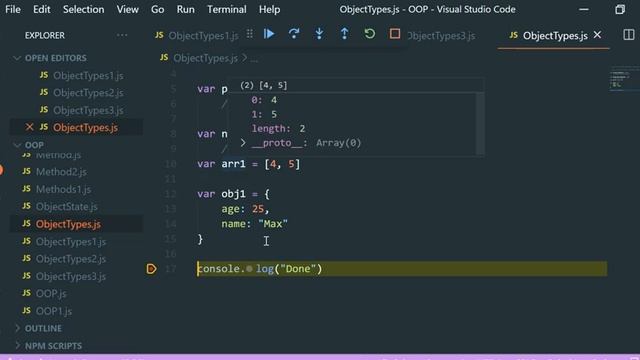Grab the debug toolbar drag handle

coord(249,35)
